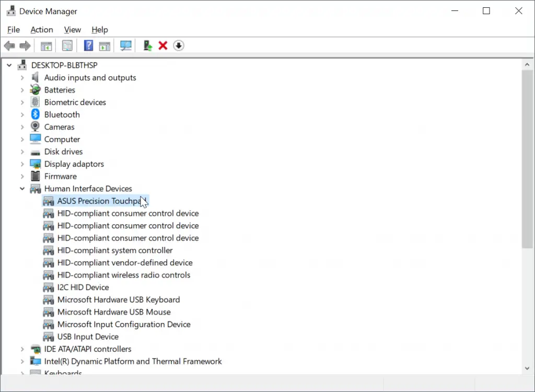535x392 pixels.
Task: Expand the Display adaptors category
Action: pyautogui.click(x=21, y=164)
